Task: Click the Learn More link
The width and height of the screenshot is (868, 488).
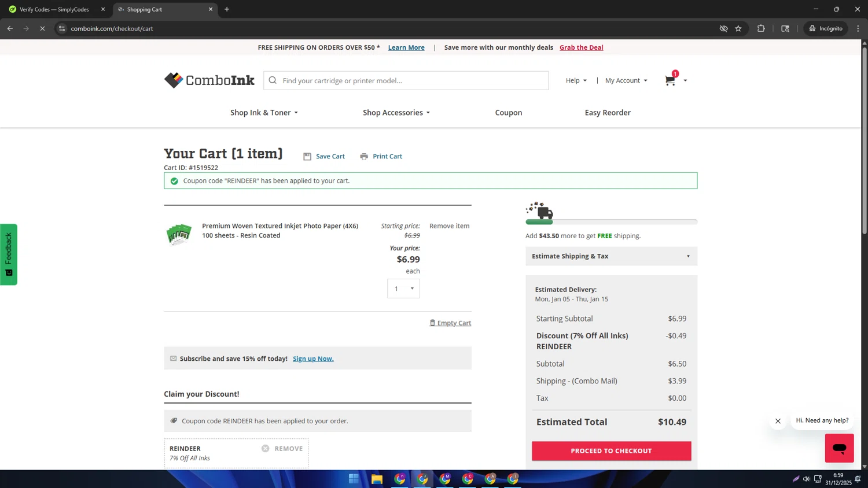Action: [406, 47]
